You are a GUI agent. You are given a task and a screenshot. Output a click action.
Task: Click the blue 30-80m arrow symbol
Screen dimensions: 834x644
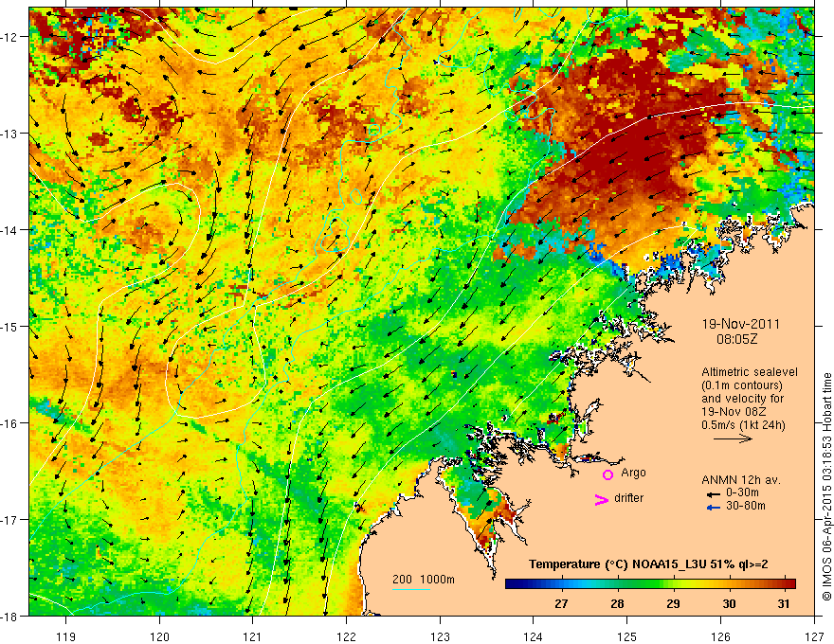[713, 508]
